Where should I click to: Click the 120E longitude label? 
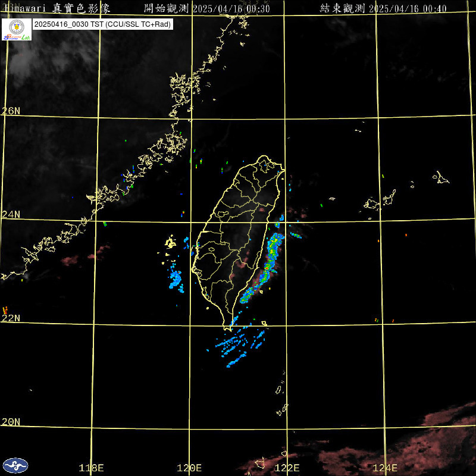[x=190, y=468]
